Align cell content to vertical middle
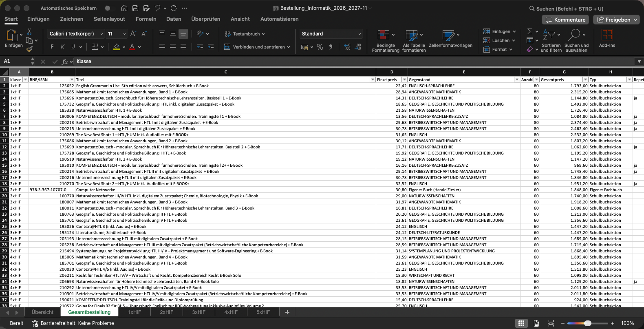Screen dimensions: 644x329 [x=173, y=33]
